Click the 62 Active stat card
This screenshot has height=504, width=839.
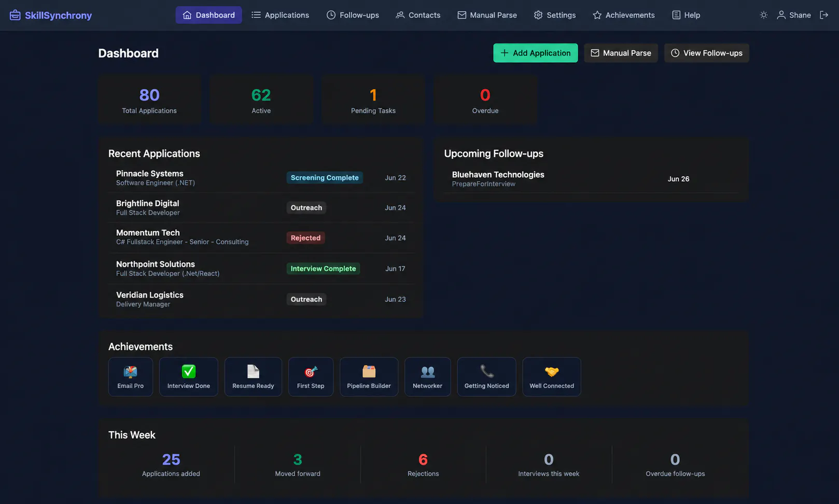pos(261,100)
